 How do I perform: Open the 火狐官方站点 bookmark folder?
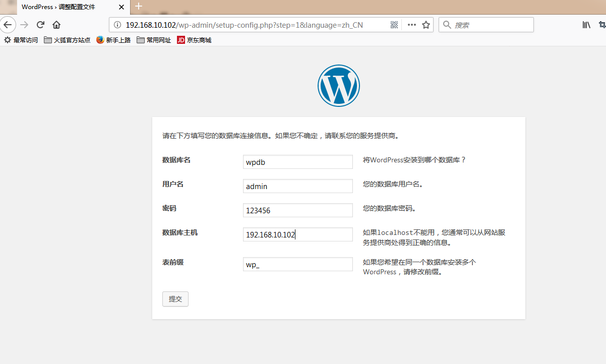(x=67, y=40)
